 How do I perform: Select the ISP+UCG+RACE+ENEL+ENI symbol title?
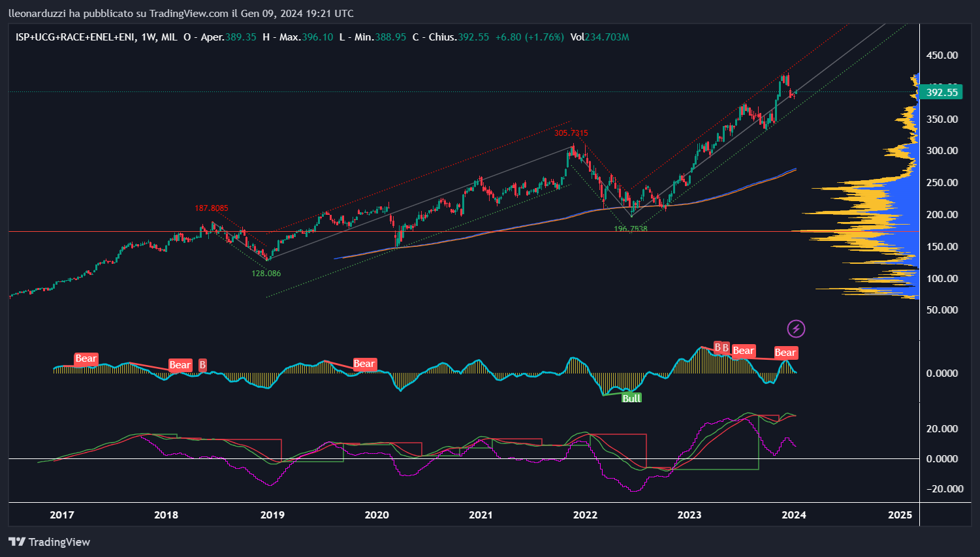pyautogui.click(x=76, y=37)
